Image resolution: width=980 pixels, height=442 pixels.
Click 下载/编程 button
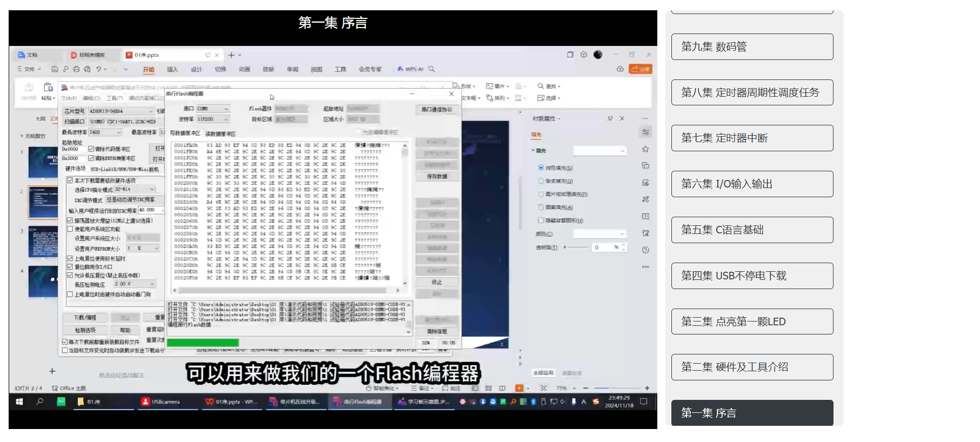[85, 318]
